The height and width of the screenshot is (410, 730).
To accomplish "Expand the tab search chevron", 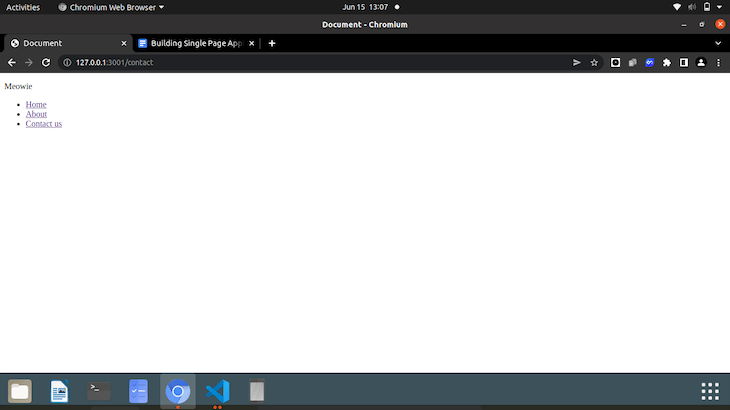I will pyautogui.click(x=717, y=43).
